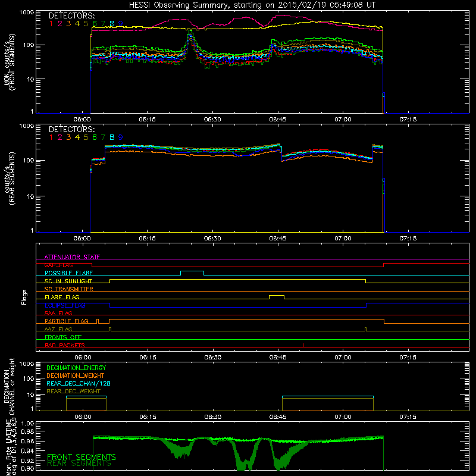This screenshot has height=476, width=476.
Task: Click the 07:15 tick label under decimation plot
Action: click(x=408, y=417)
